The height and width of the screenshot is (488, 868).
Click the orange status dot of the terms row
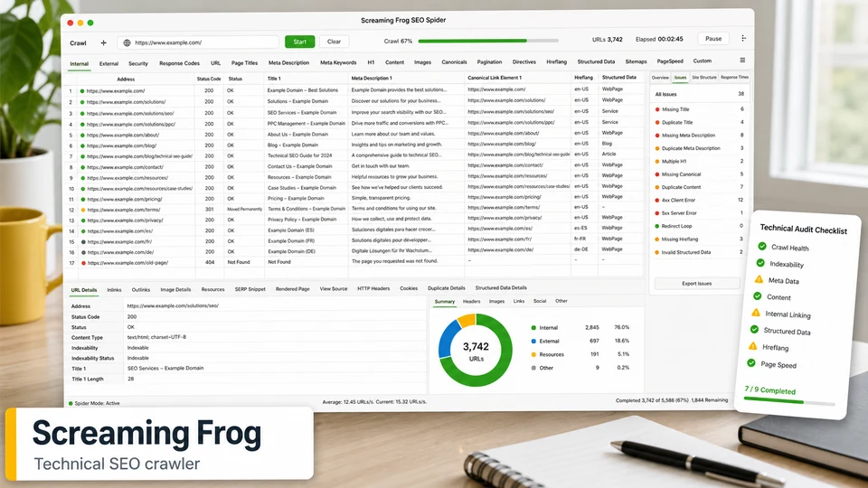point(83,210)
